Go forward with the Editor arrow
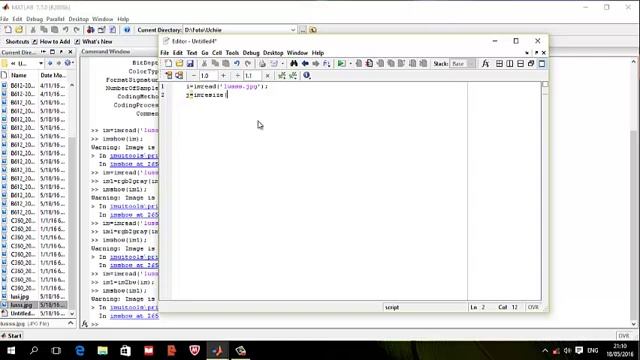640x360 pixels. [315, 64]
